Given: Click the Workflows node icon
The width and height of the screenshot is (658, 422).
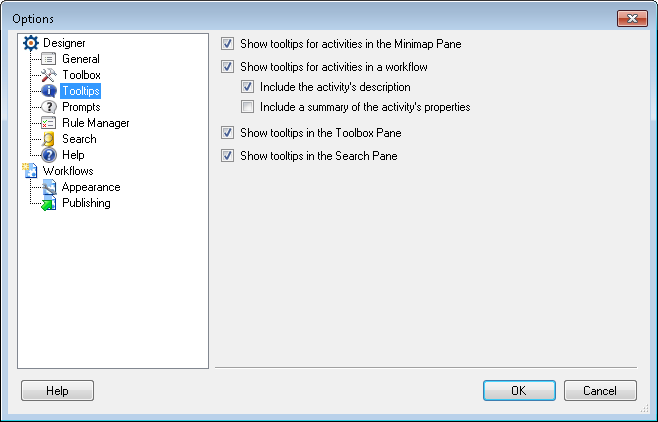Looking at the screenshot, I should pyautogui.click(x=30, y=171).
